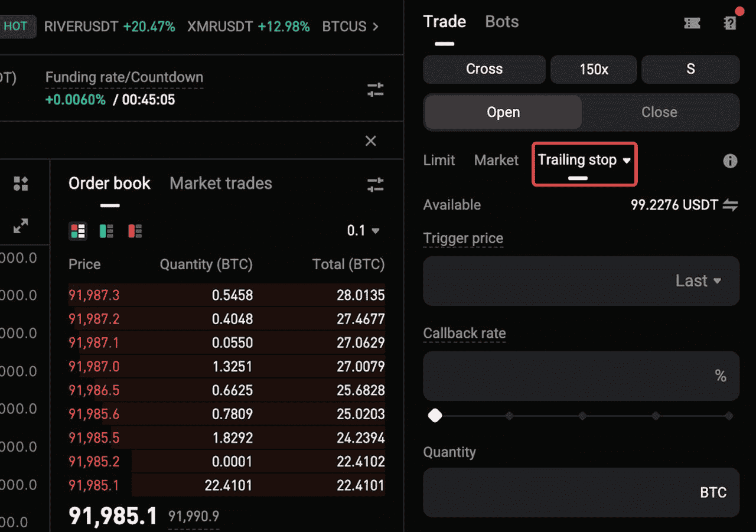This screenshot has height=532, width=756.
Task: Click the callback rate slider handle
Action: point(435,416)
